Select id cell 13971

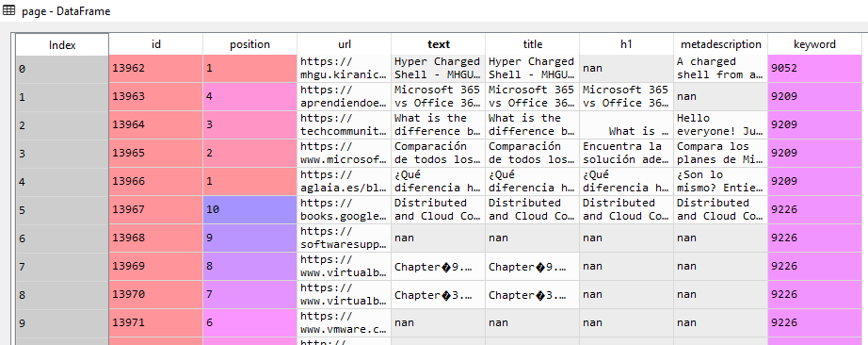tap(156, 323)
